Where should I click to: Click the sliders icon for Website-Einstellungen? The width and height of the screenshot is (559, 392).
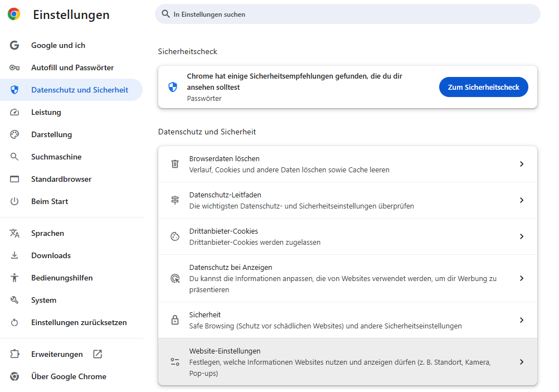[x=175, y=362]
